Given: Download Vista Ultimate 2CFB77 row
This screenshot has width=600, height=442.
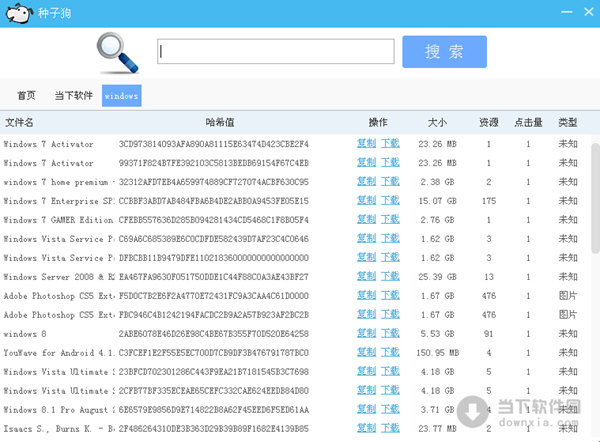Looking at the screenshot, I should coord(390,390).
